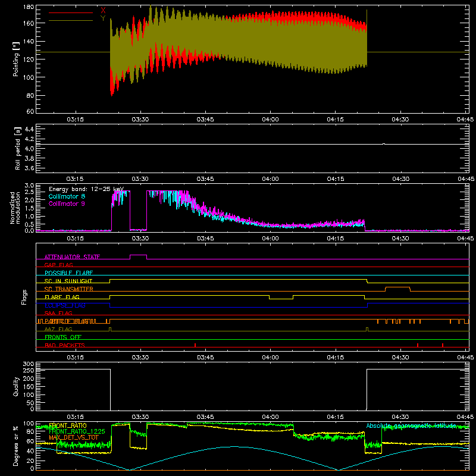Image resolution: width=476 pixels, height=476 pixels.
Task: Click the green FRONTS_OFF label
Action: pos(63,337)
